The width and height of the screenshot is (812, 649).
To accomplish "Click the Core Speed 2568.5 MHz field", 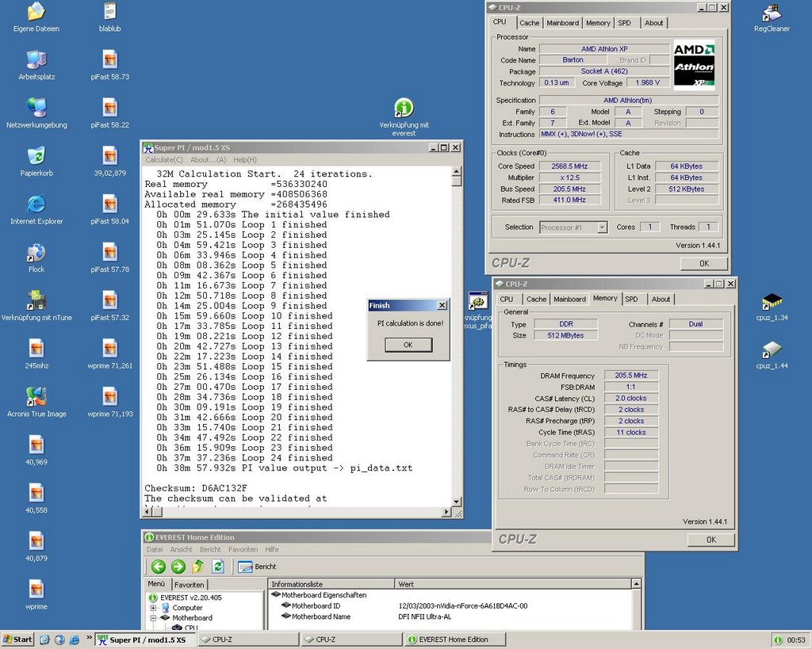I will tap(569, 166).
